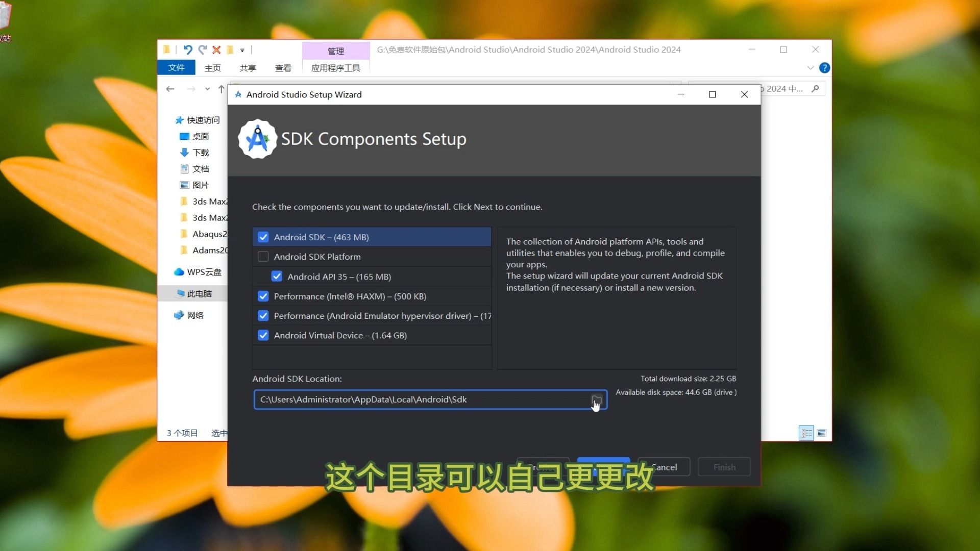The image size is (980, 551).
Task: Click the desktop icon at top-left corner
Action: [5, 20]
